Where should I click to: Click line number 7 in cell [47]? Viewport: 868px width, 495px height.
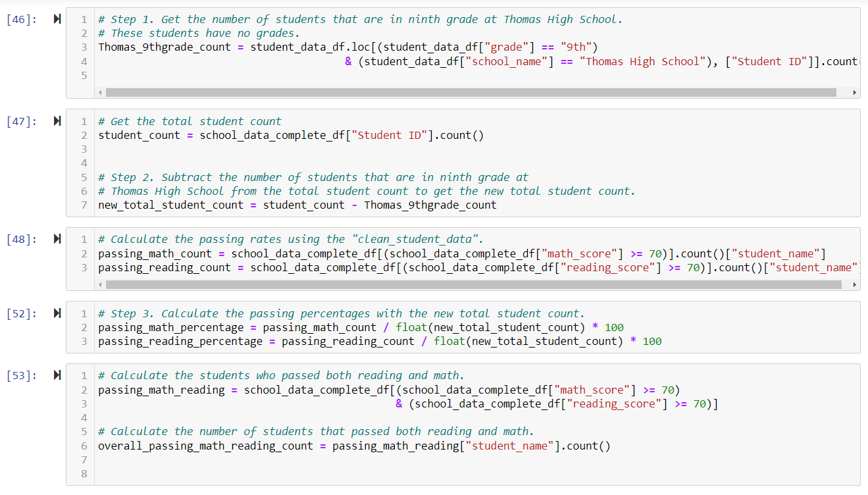pos(84,205)
